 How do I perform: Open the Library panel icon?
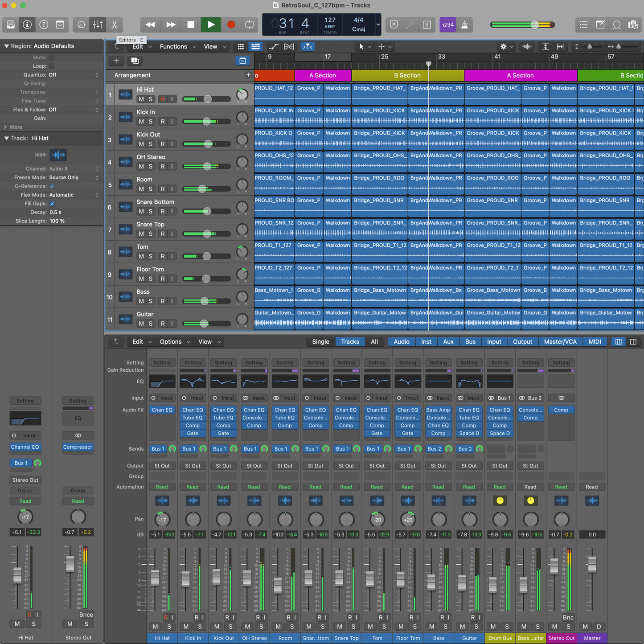11,25
